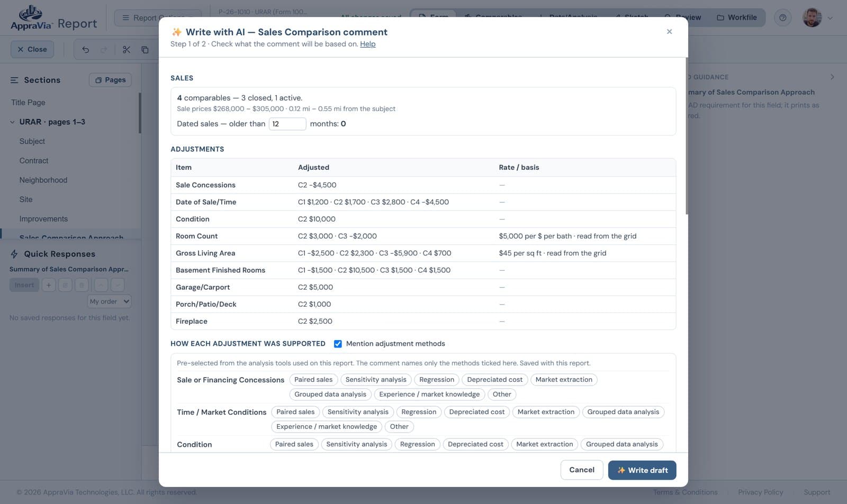Click the Gross Living Area row label

tap(205, 253)
